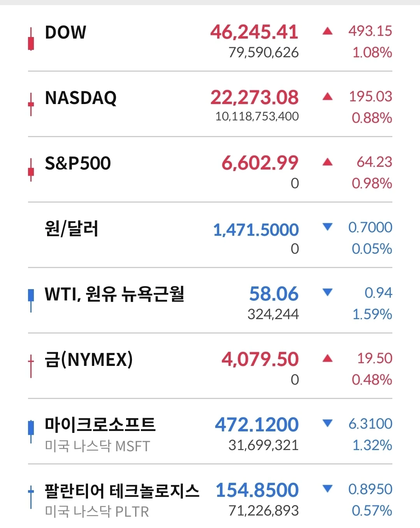This screenshot has width=420, height=528.
Task: Tap the blue down arrow beside WTI change
Action: tap(328, 292)
